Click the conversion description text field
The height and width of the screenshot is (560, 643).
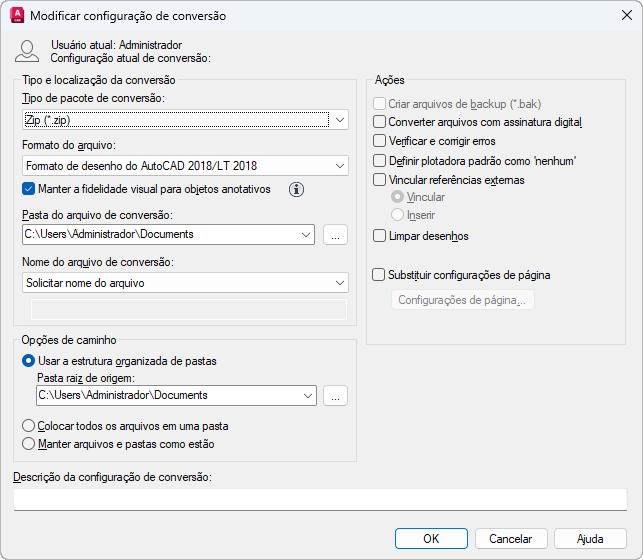pyautogui.click(x=320, y=498)
